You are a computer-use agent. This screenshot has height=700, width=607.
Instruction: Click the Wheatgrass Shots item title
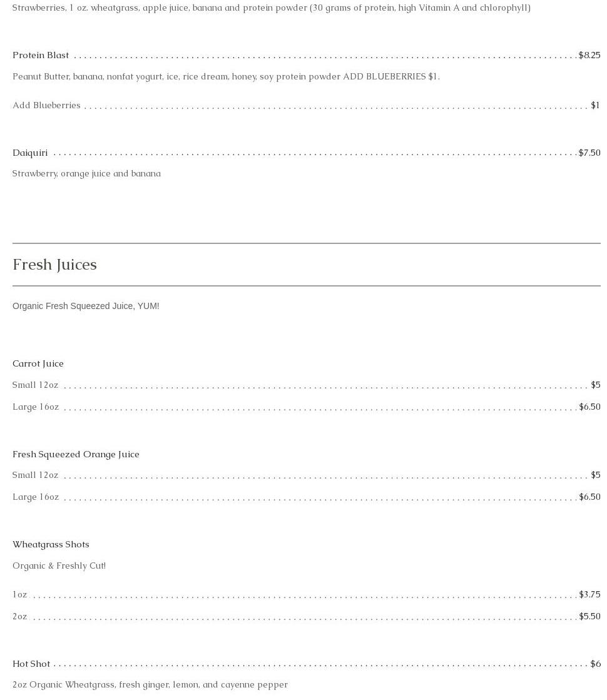point(51,544)
